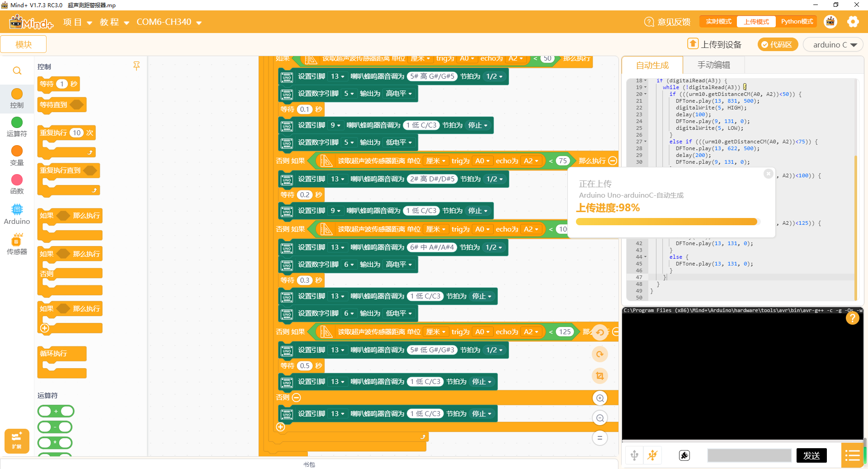
Task: Open 5# 高 G#/G#5 tone dropdown
Action: point(432,76)
